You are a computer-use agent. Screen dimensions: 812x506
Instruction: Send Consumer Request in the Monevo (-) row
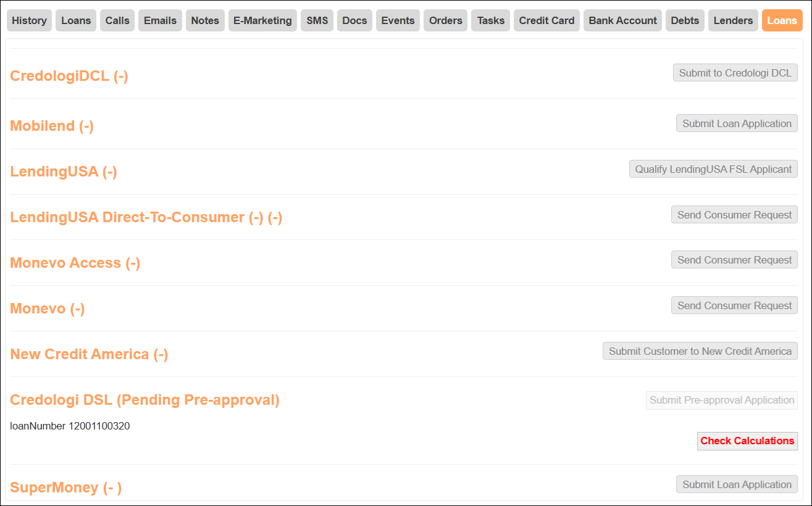734,305
